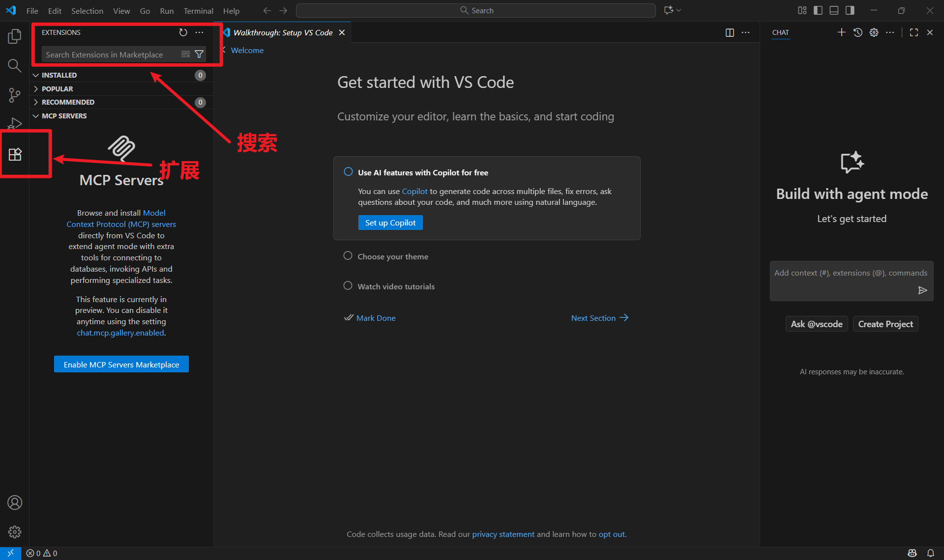Open the Terminal menu
Viewport: 944px width, 560px height.
[198, 11]
